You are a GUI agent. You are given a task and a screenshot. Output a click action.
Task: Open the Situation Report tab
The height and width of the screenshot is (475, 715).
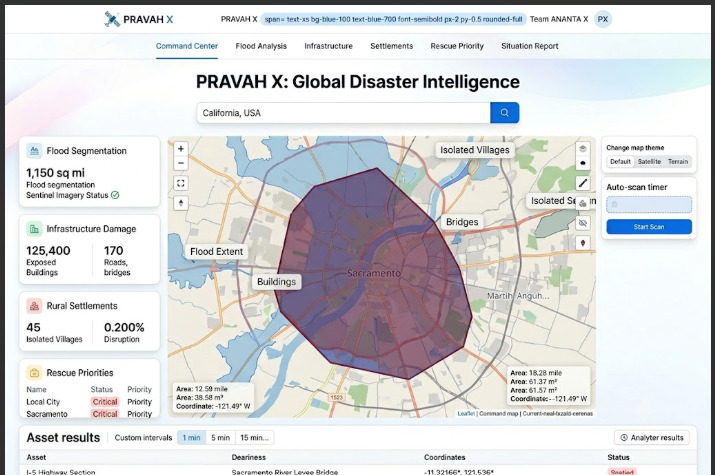[530, 46]
